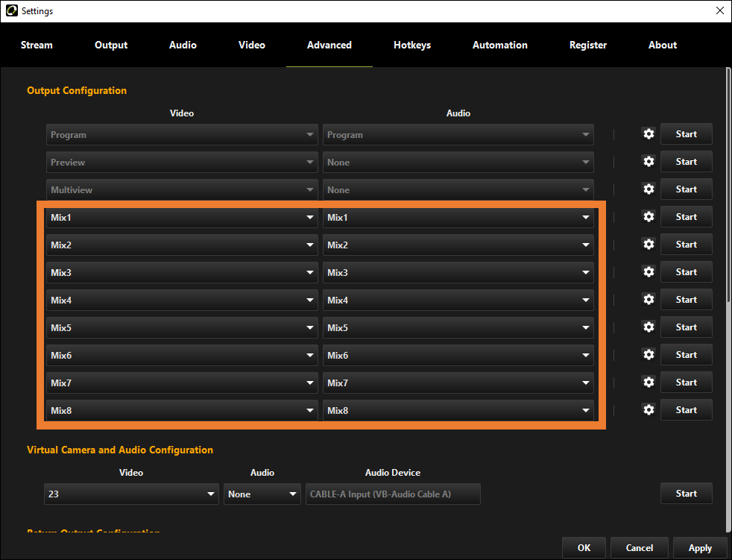Open settings gear for the Multiview output
732x560 pixels.
[x=648, y=189]
